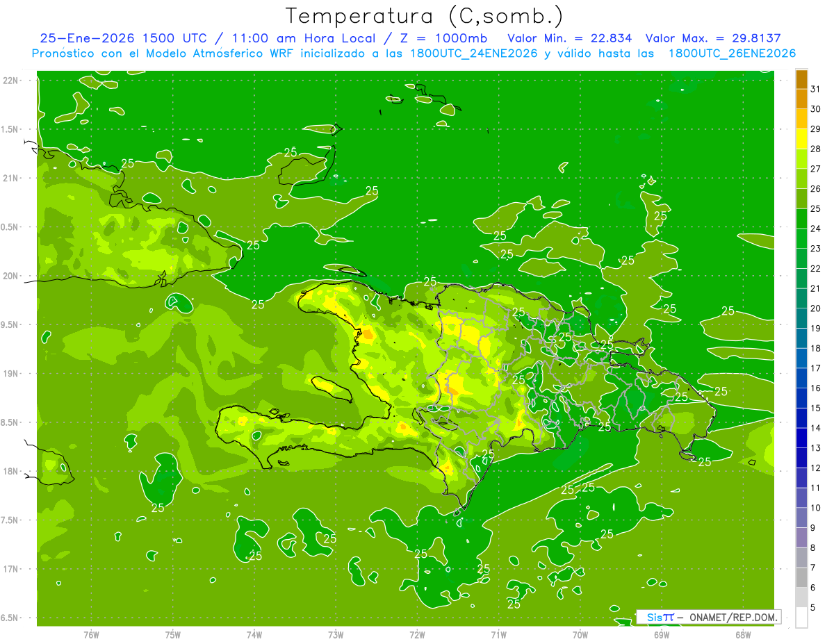Click the '22N' latitude axis label
This screenshot has width=834, height=644.
(x=11, y=81)
